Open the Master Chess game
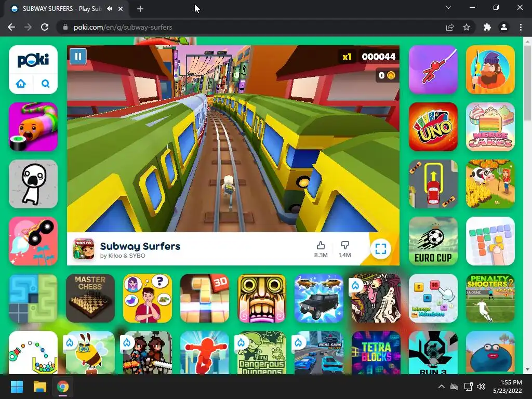This screenshot has height=399, width=532. [x=90, y=298]
